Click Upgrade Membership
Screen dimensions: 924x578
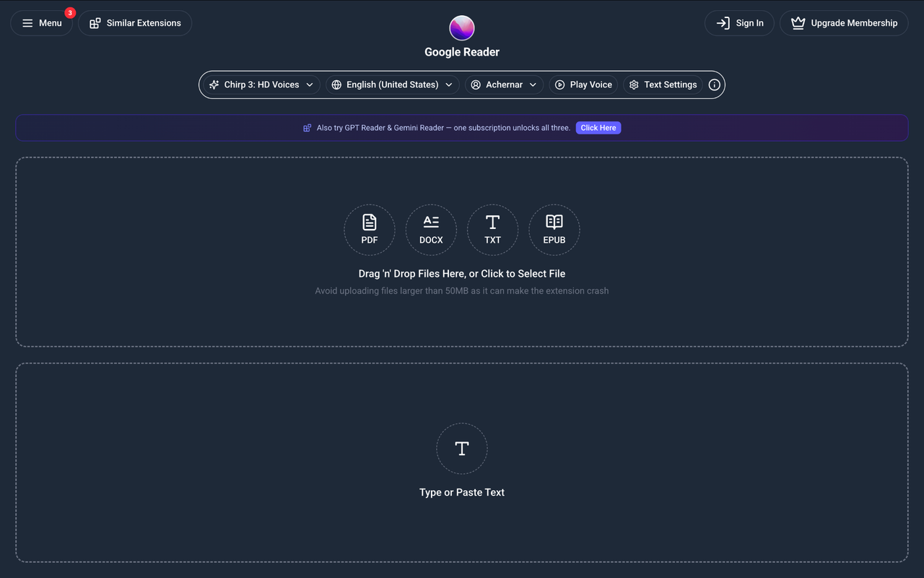tap(844, 23)
